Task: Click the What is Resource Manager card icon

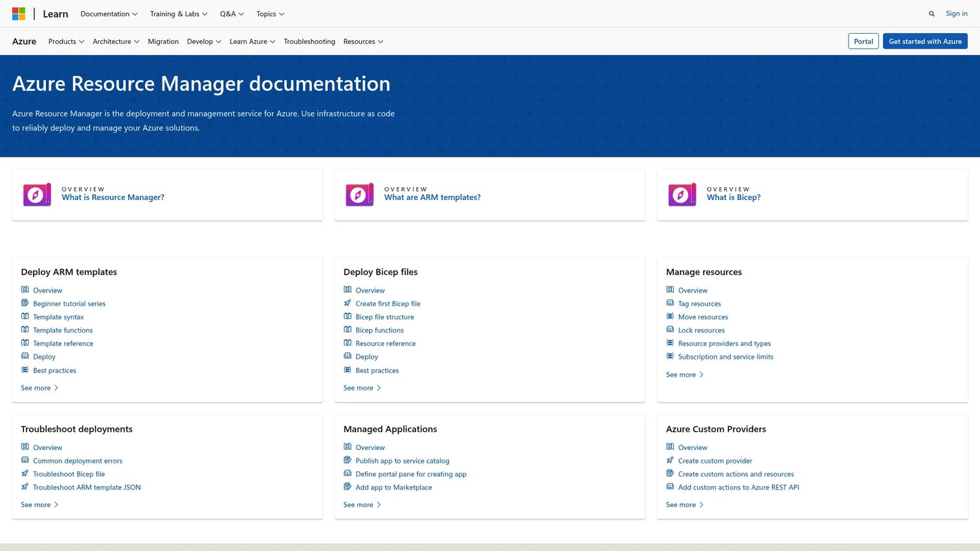Action: [x=37, y=195]
